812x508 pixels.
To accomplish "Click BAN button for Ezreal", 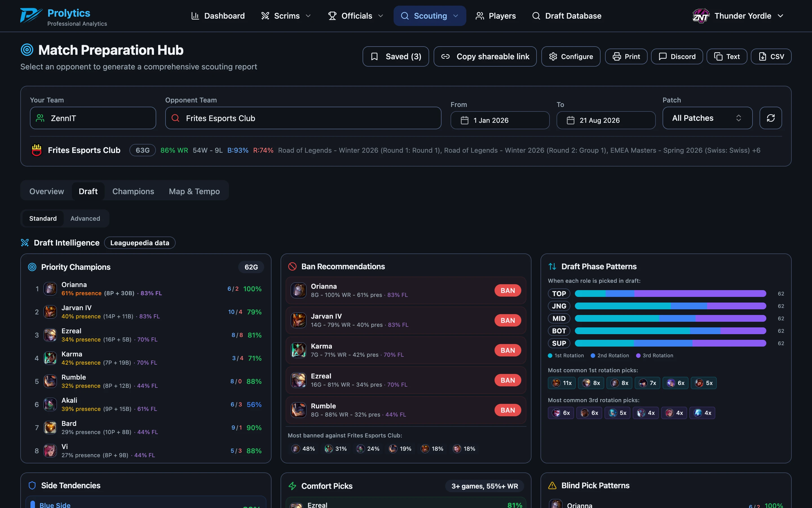I will 508,380.
